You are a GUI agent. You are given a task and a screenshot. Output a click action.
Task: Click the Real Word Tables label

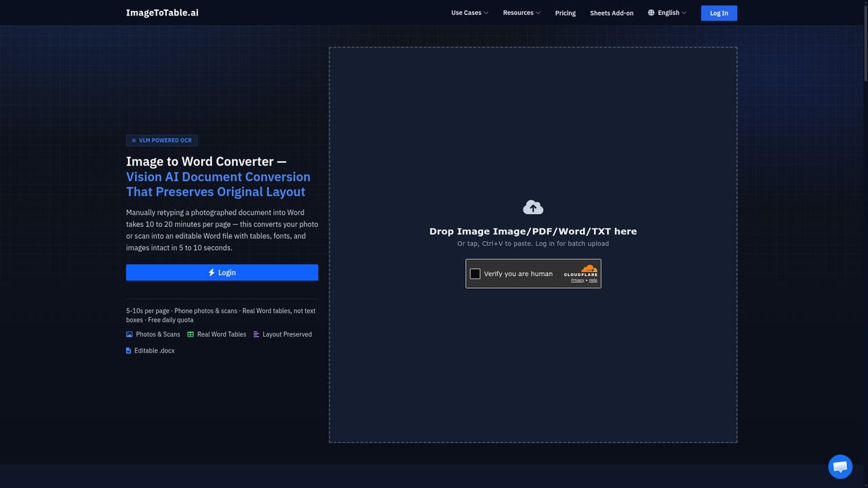(x=222, y=334)
